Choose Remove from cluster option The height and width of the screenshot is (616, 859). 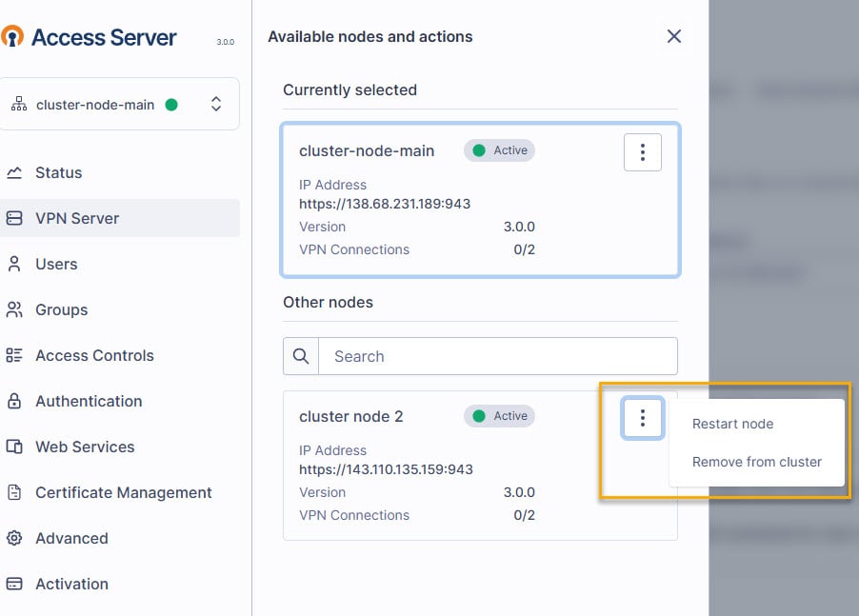coord(756,462)
